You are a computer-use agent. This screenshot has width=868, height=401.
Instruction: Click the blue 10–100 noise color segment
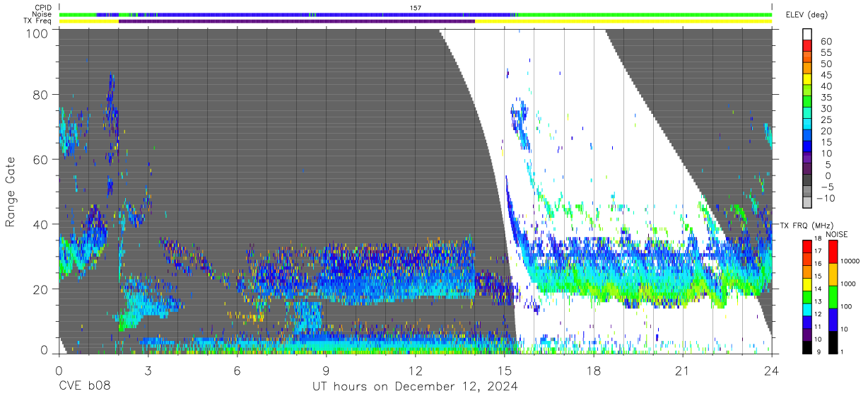832,318
